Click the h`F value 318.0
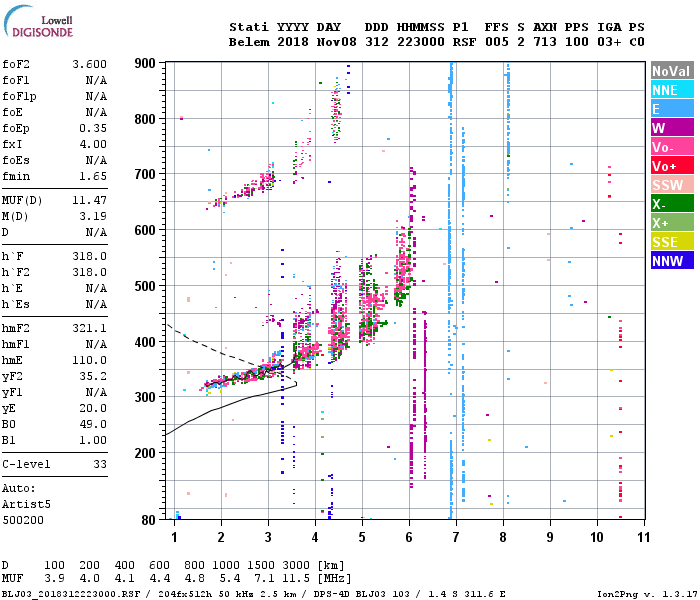The image size is (700, 600). pos(89,256)
